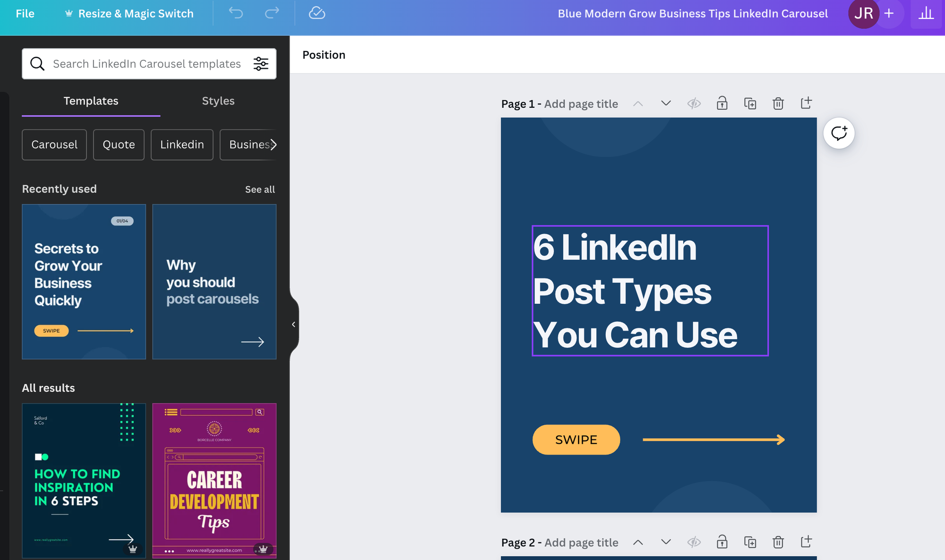Click the plus icon to add collaborators

click(x=889, y=14)
